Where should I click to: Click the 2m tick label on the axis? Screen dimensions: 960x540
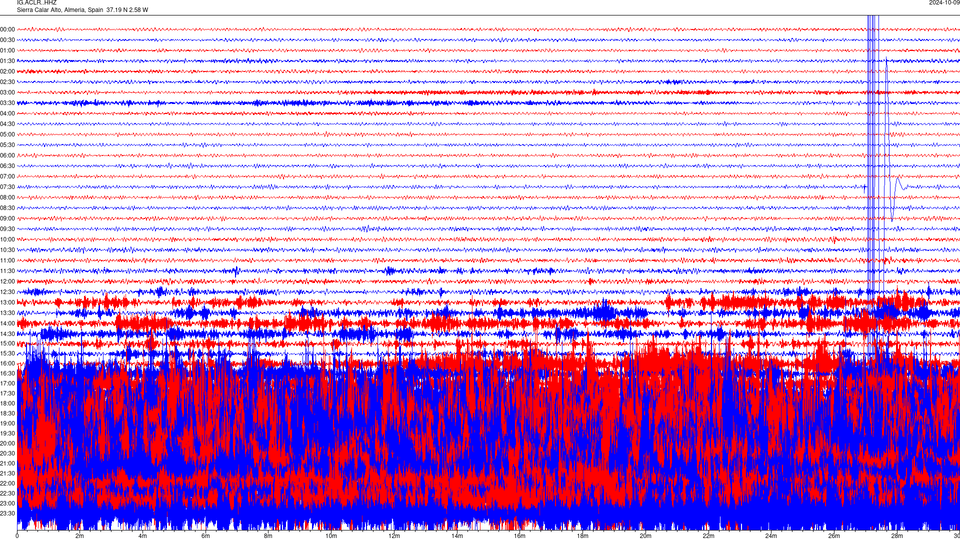click(80, 536)
